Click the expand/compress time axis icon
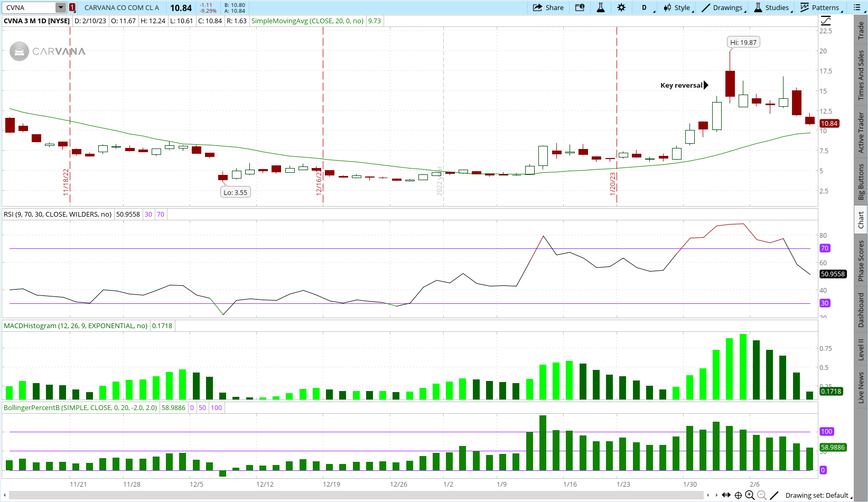The image size is (868, 502). [726, 495]
